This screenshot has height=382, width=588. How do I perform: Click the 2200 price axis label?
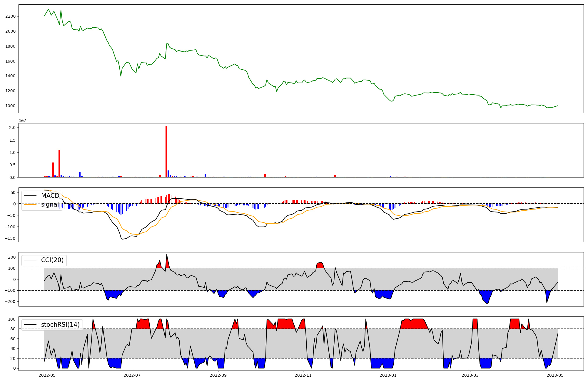coord(10,16)
